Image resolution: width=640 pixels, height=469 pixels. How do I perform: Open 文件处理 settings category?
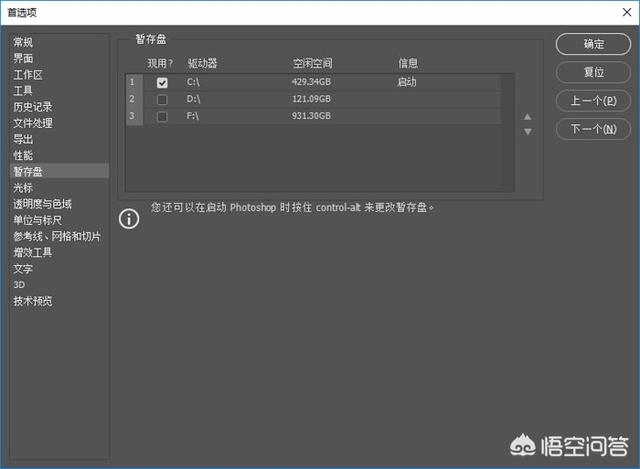[33, 123]
